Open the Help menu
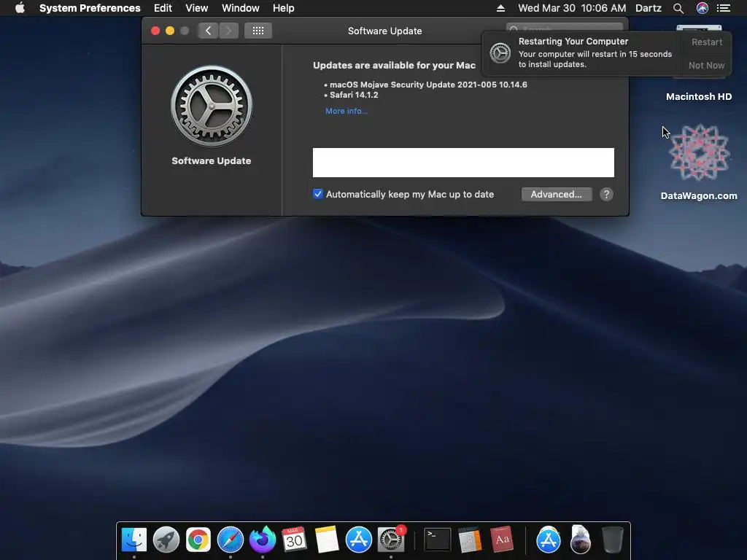This screenshot has width=747, height=560. click(284, 8)
